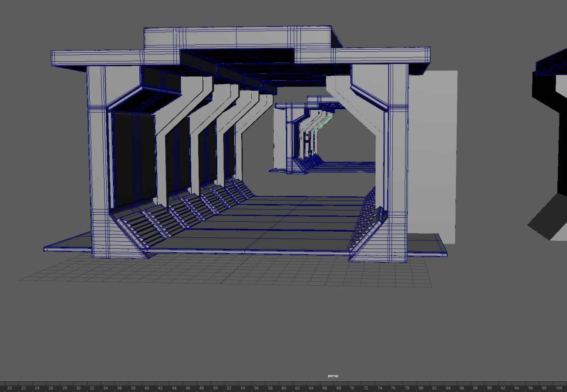Set timeline to frame 60
The image size is (567, 392).
point(283,388)
